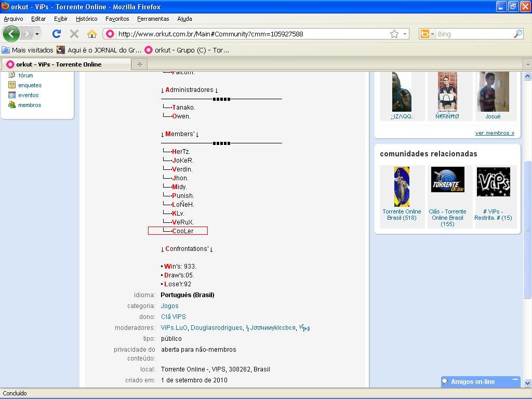This screenshot has height=399, width=532.
Task: Open the Favoritos menu
Action: [117, 19]
